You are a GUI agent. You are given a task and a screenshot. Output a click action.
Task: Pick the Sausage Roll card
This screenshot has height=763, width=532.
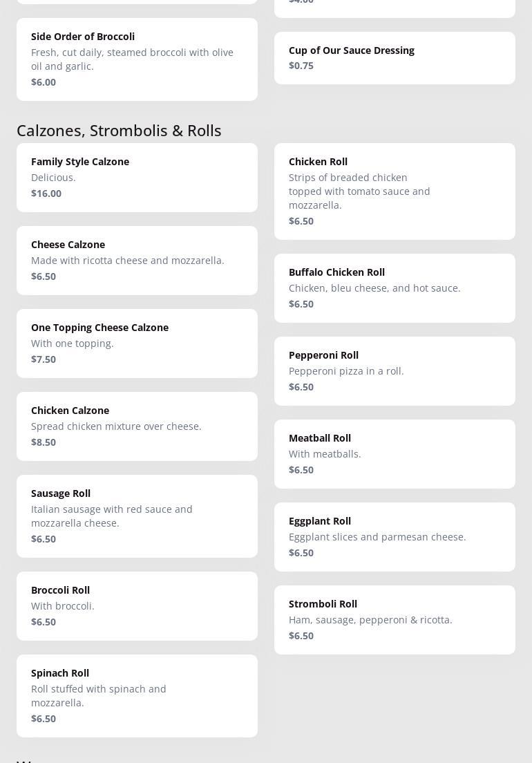137,516
